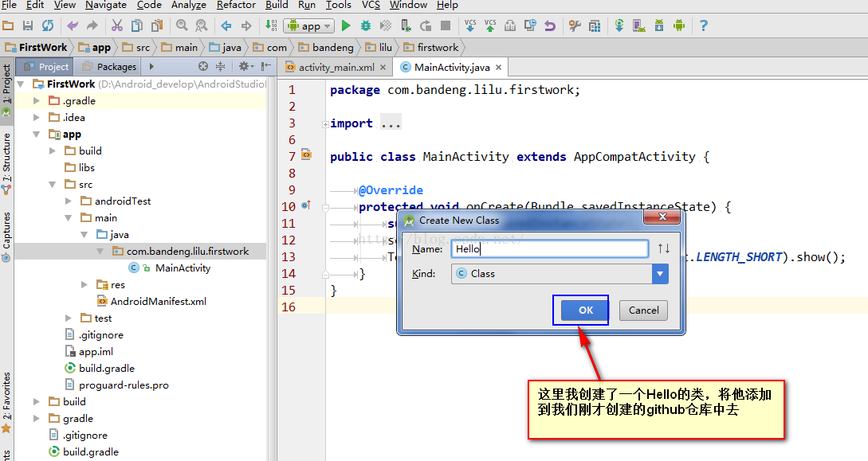This screenshot has width=868, height=461.
Task: Click the Attach debugger to process icon
Action: [406, 25]
